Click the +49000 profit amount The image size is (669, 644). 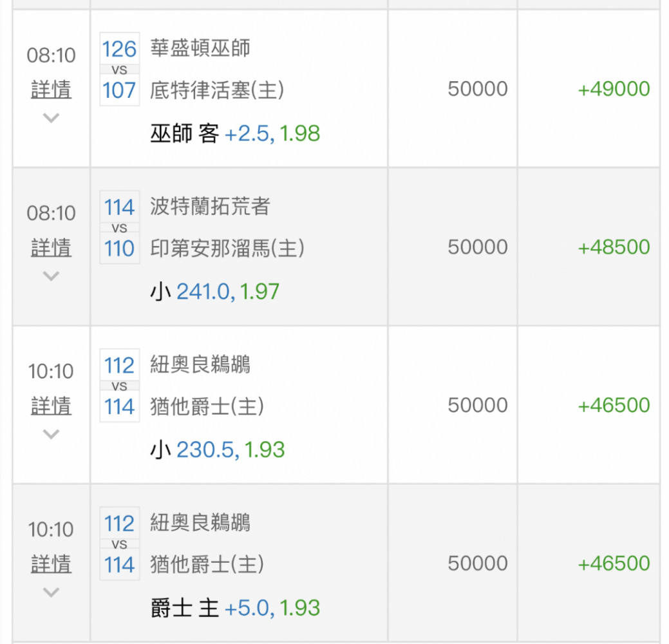click(x=614, y=89)
